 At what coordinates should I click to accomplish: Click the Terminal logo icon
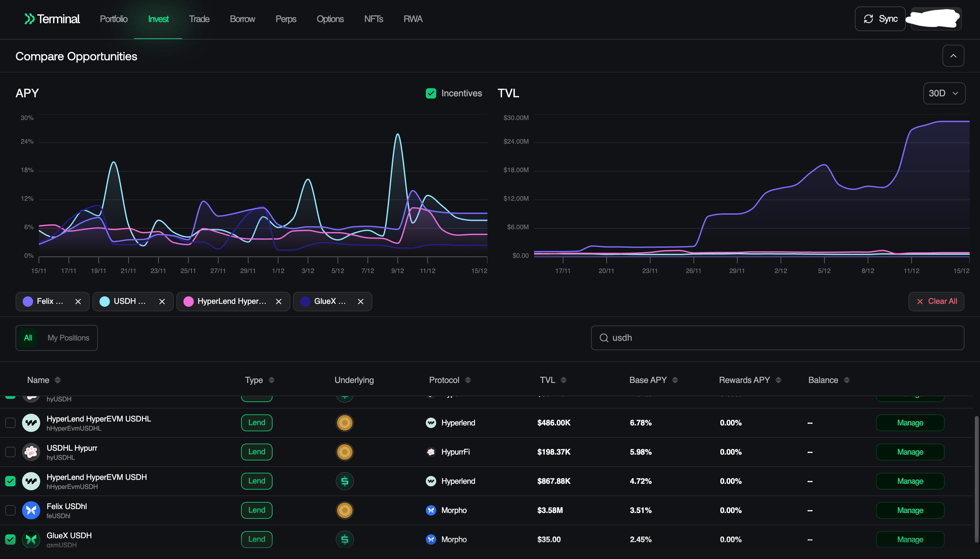click(x=29, y=19)
